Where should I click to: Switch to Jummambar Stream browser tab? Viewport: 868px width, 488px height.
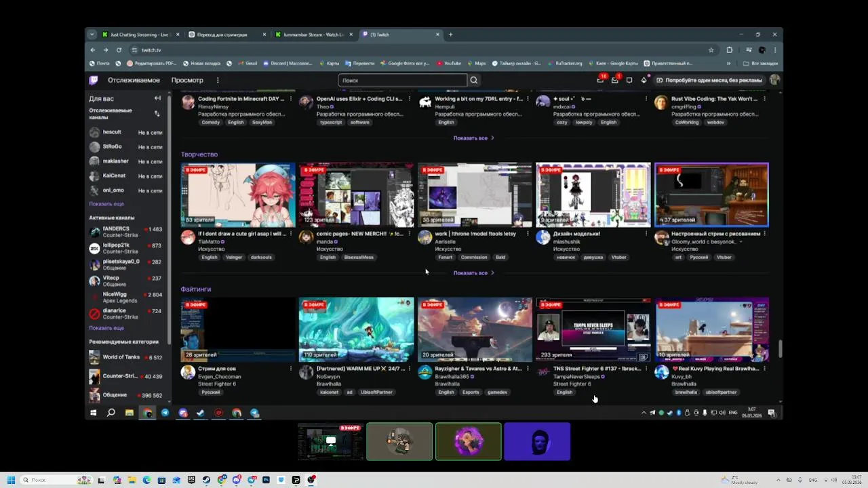[x=314, y=35]
